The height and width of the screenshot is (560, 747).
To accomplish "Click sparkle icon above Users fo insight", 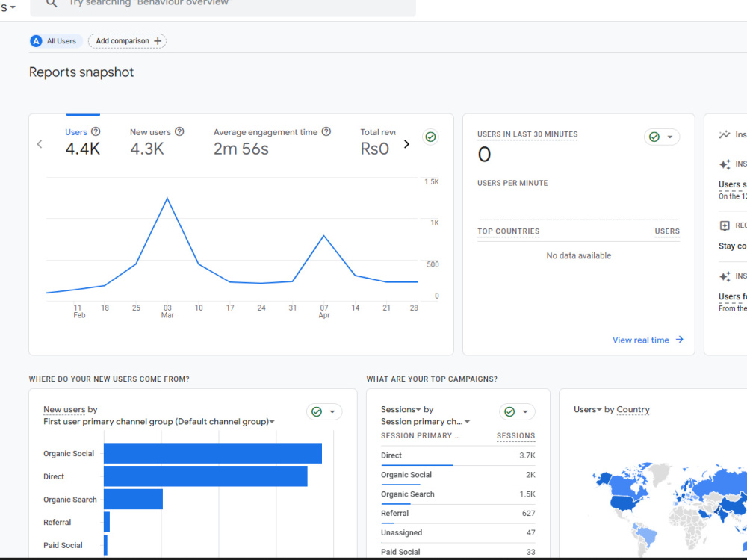I will (725, 276).
